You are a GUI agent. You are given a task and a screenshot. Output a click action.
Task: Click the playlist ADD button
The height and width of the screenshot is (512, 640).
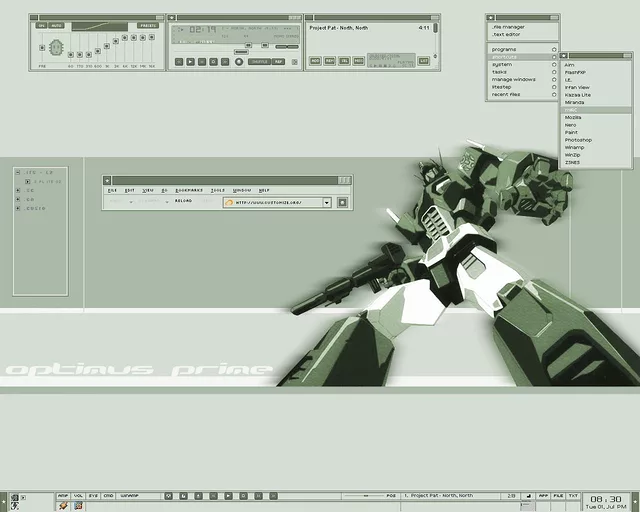(315, 61)
